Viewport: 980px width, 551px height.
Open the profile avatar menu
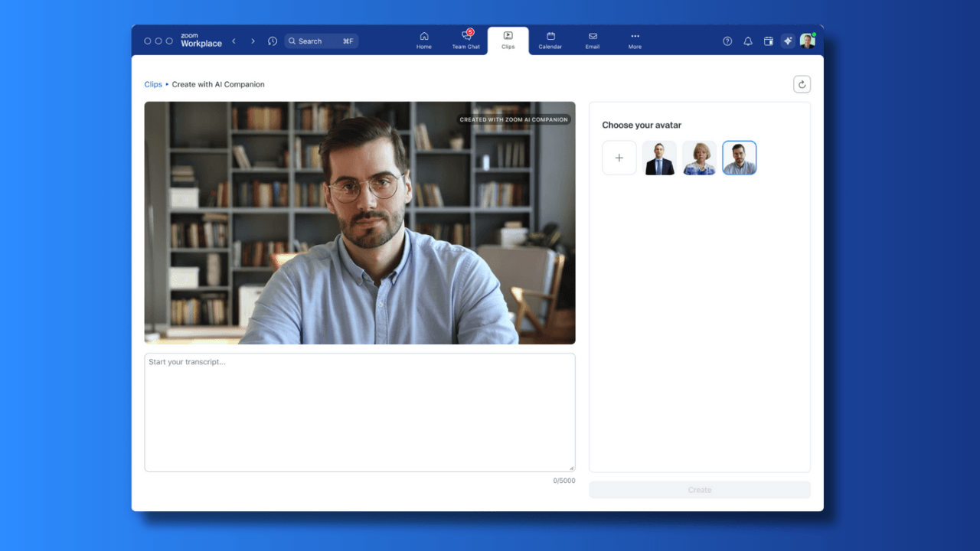pos(808,41)
